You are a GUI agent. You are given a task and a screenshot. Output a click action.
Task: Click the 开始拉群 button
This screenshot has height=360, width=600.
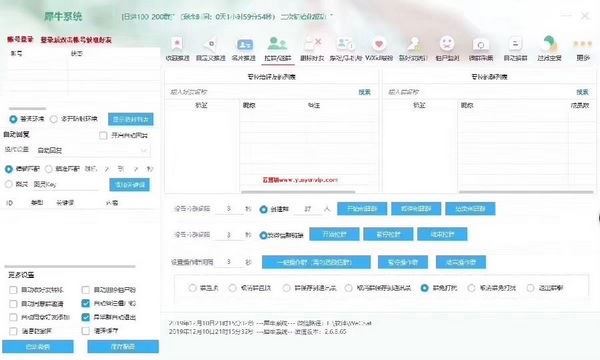[x=334, y=234]
